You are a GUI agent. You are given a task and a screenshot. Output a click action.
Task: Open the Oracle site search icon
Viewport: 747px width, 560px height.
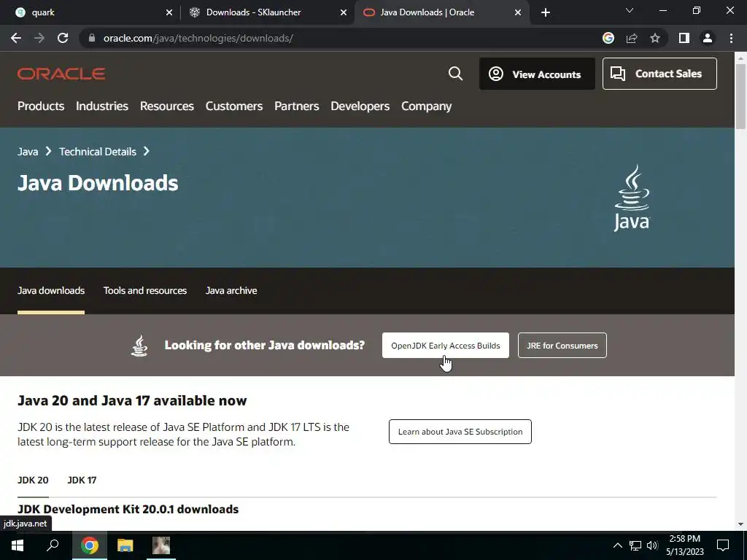click(455, 74)
